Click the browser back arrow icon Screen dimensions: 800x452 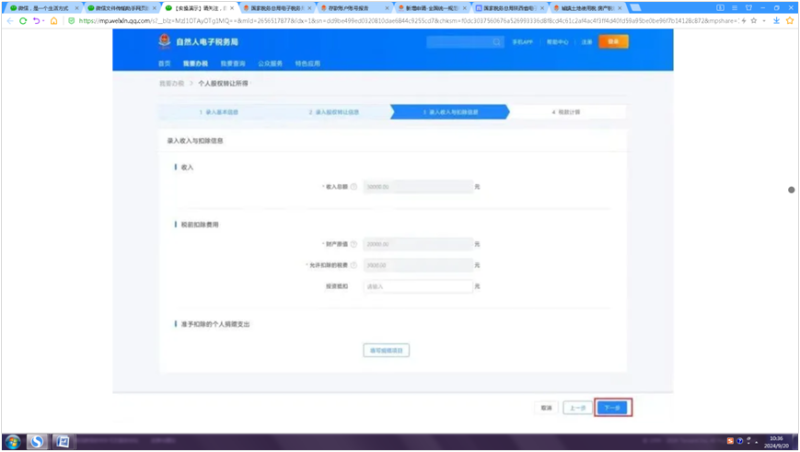(9, 19)
